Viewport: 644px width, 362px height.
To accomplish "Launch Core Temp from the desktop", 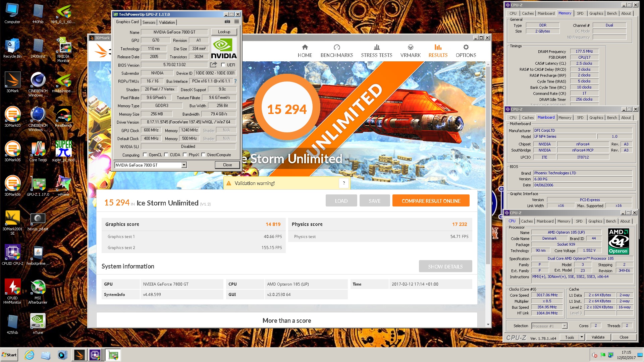I will [x=38, y=151].
